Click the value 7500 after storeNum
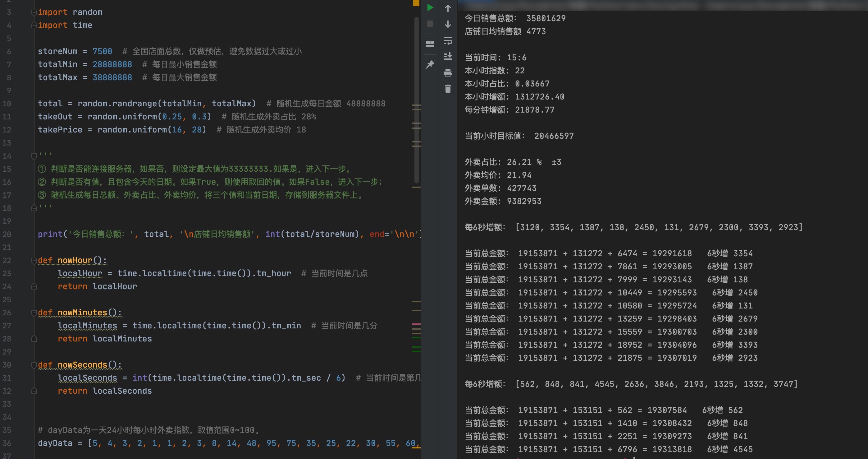The height and width of the screenshot is (459, 868). [x=102, y=51]
